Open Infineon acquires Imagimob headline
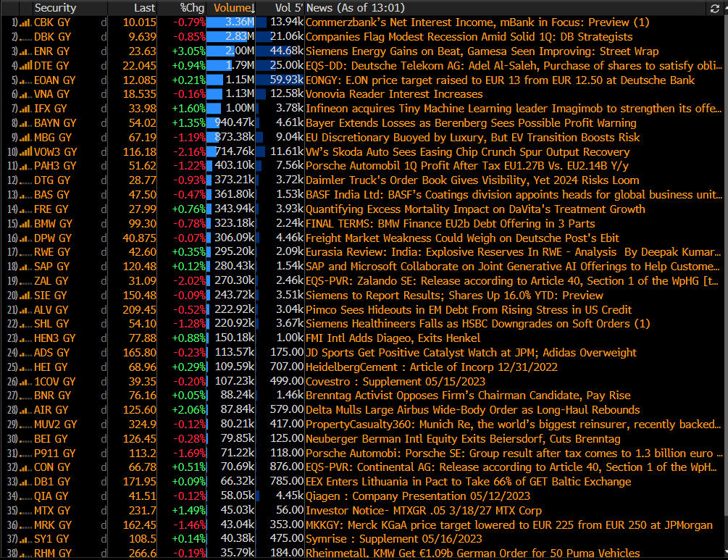 click(514, 109)
